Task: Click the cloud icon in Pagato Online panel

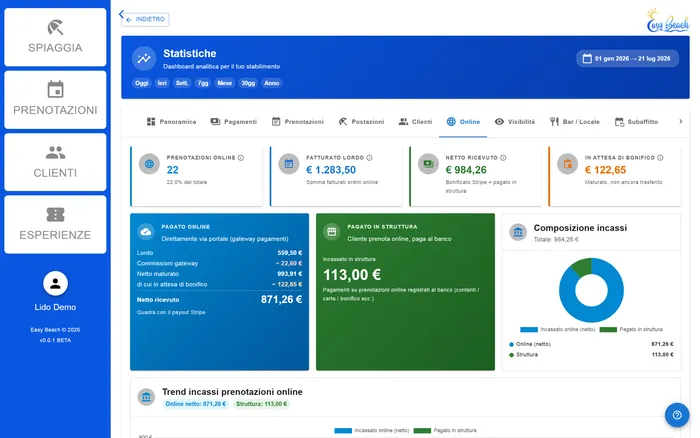Action: coord(146,232)
